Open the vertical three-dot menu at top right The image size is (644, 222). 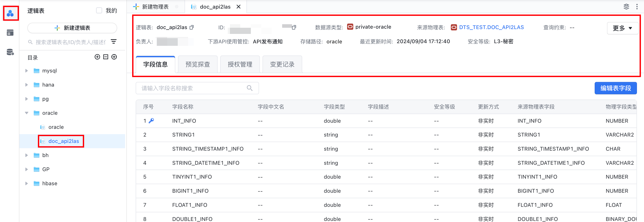(637, 7)
